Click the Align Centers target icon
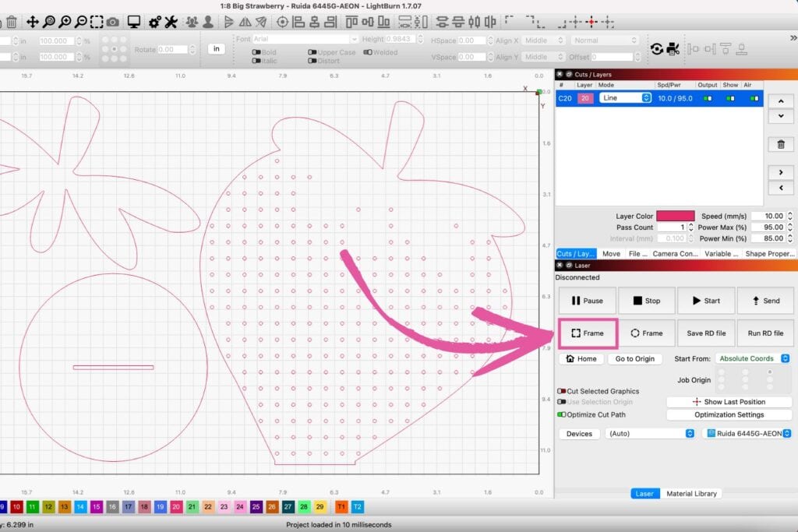 click(x=282, y=22)
